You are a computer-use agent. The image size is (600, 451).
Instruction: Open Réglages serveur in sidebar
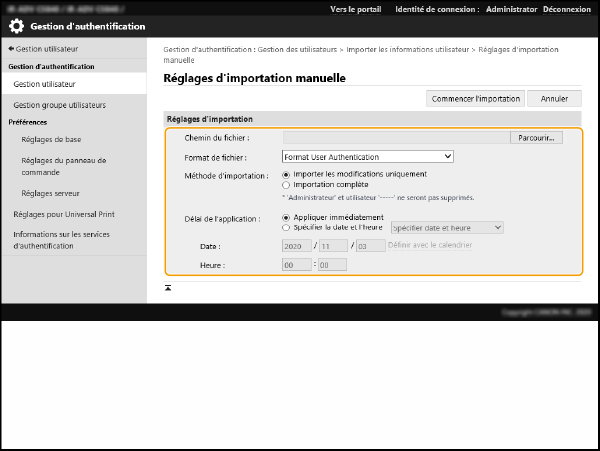[x=50, y=193]
